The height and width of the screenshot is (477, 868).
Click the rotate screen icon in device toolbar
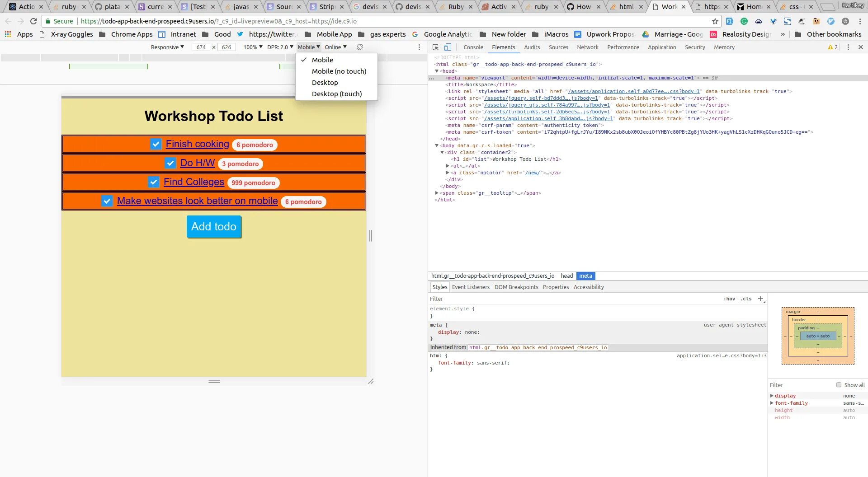click(360, 47)
